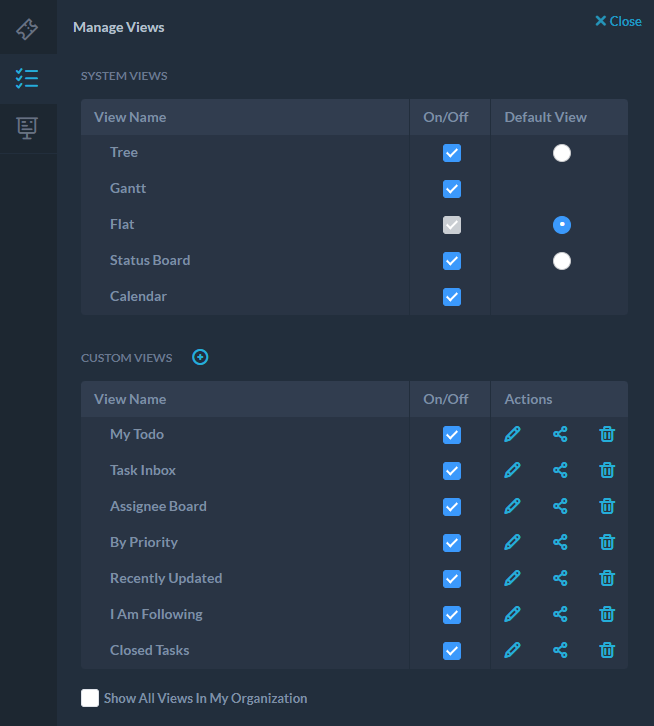
Task: Delete the Closed Tasks view
Action: [x=607, y=650]
